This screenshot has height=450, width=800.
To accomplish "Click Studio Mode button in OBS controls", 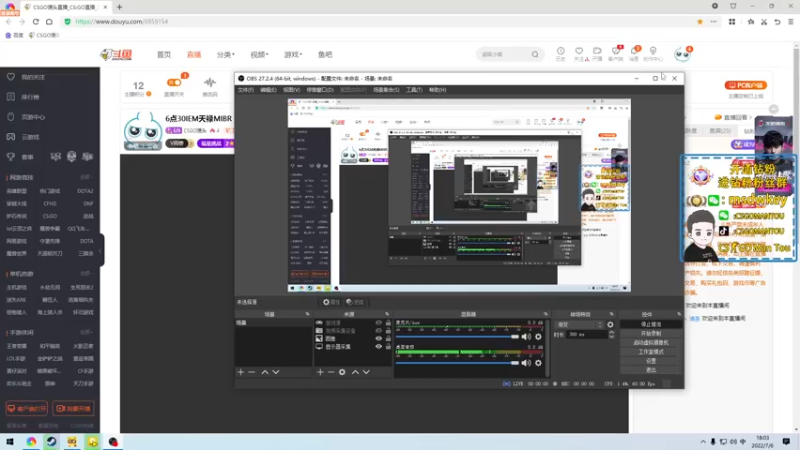I will click(x=651, y=352).
